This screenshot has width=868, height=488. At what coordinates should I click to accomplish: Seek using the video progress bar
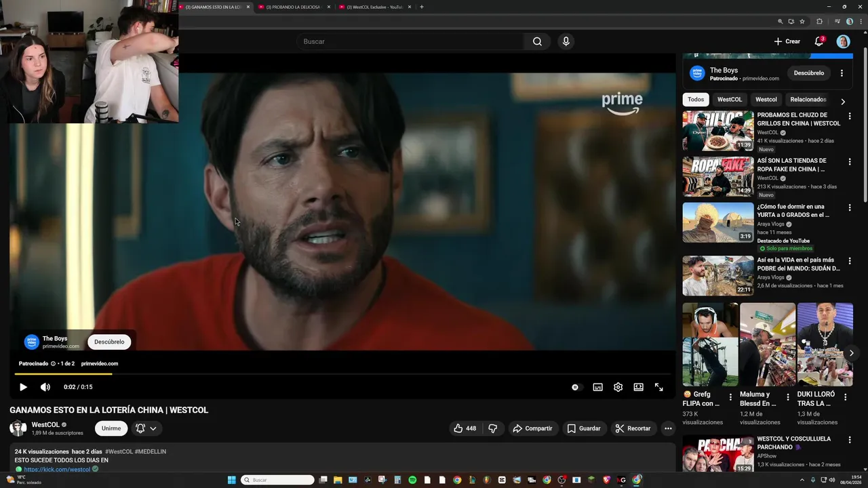(x=342, y=373)
